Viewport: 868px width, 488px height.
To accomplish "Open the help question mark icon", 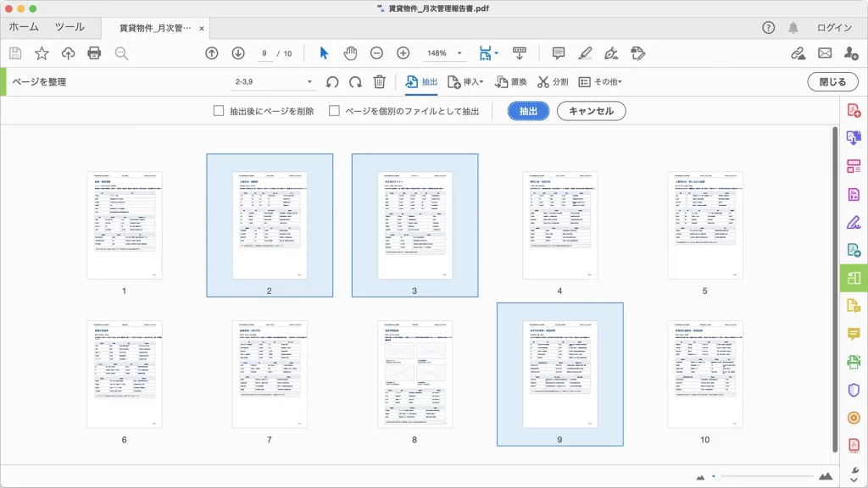I will (768, 28).
